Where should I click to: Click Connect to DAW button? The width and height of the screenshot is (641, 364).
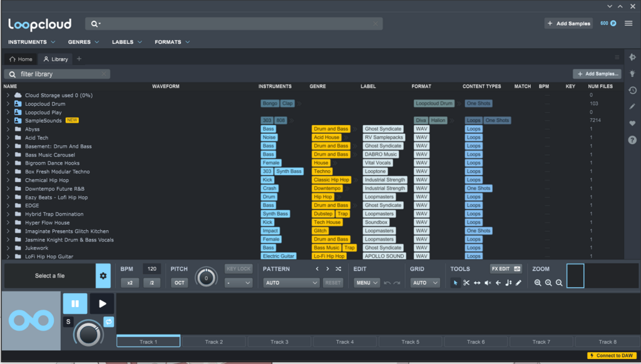click(612, 355)
